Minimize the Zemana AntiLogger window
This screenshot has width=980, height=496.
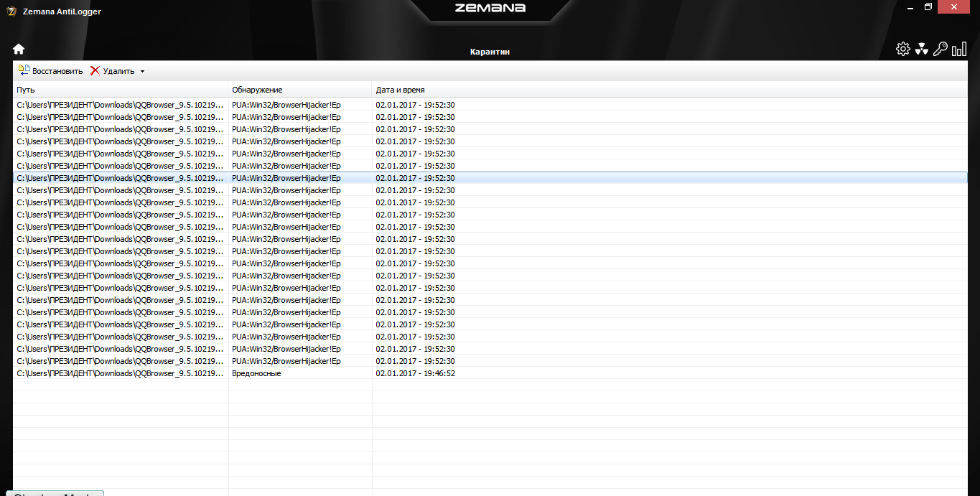coord(910,6)
